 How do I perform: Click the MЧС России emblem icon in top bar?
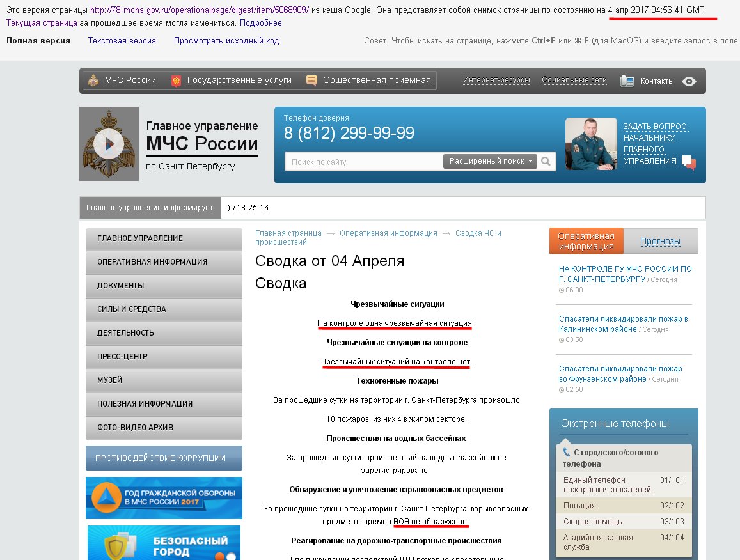93,81
